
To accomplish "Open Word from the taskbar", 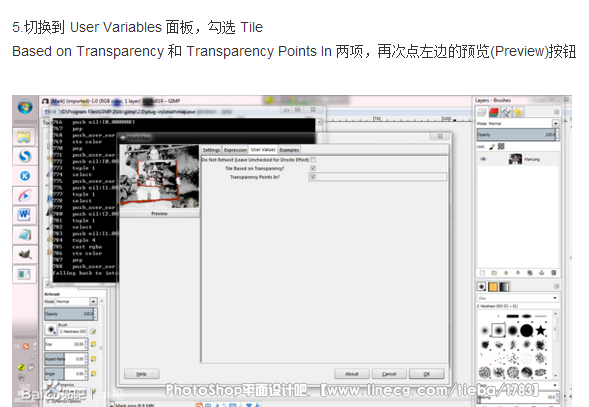I will tap(24, 215).
